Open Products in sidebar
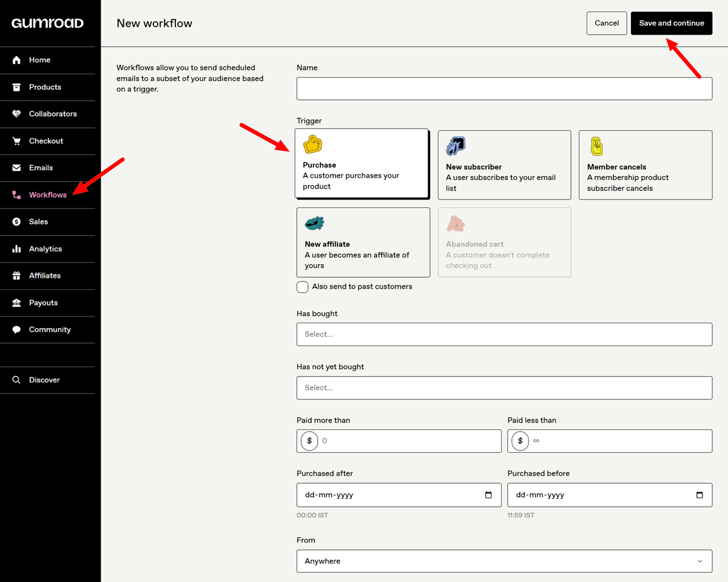The height and width of the screenshot is (582, 728). pos(47,87)
